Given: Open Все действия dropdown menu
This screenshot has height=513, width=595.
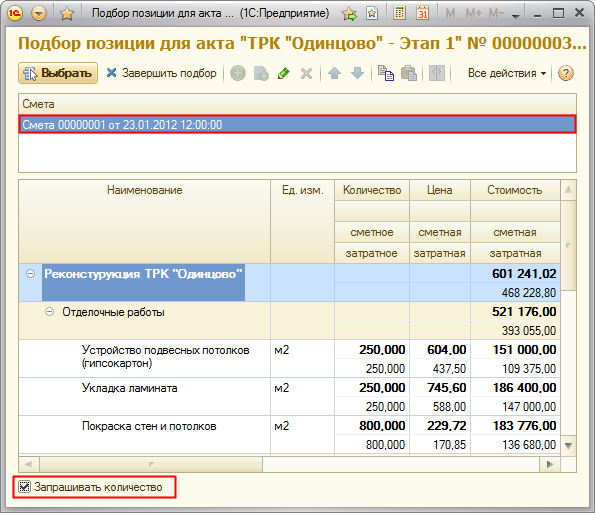Looking at the screenshot, I should (507, 73).
